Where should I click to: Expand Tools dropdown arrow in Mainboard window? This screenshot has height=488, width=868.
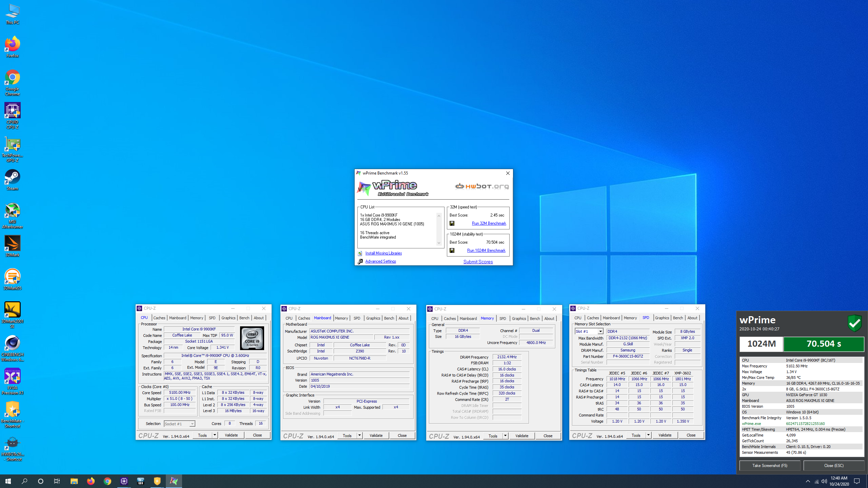pyautogui.click(x=359, y=435)
